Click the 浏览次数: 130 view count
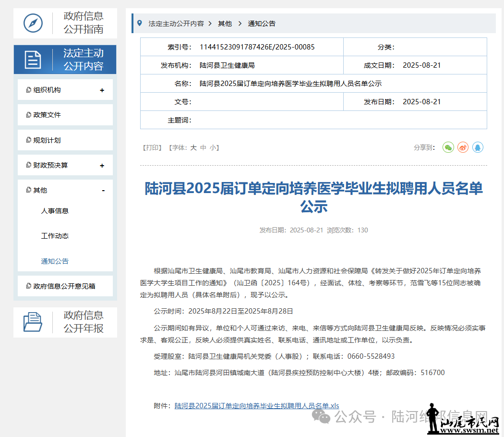 click(x=348, y=230)
